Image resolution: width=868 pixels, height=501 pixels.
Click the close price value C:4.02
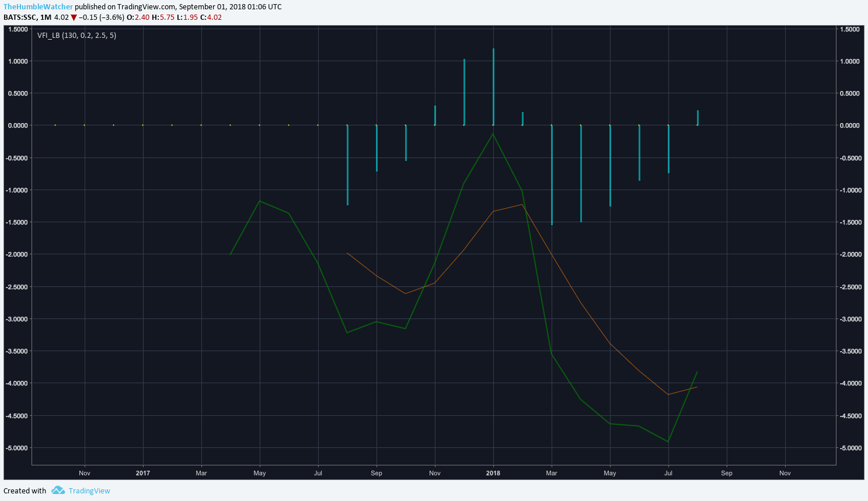[211, 17]
